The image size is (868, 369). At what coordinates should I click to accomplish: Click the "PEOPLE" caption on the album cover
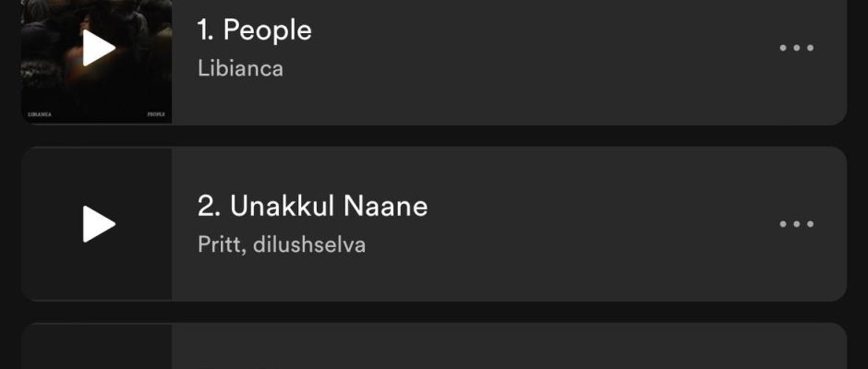pos(156,114)
